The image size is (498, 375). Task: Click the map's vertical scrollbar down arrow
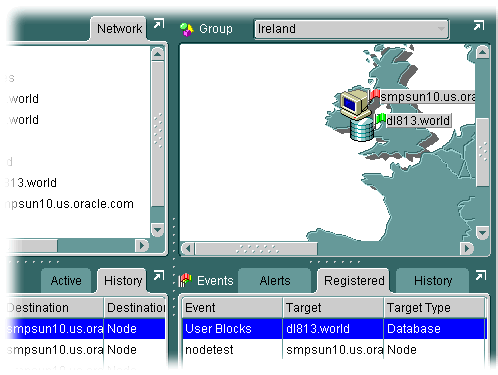(x=482, y=232)
